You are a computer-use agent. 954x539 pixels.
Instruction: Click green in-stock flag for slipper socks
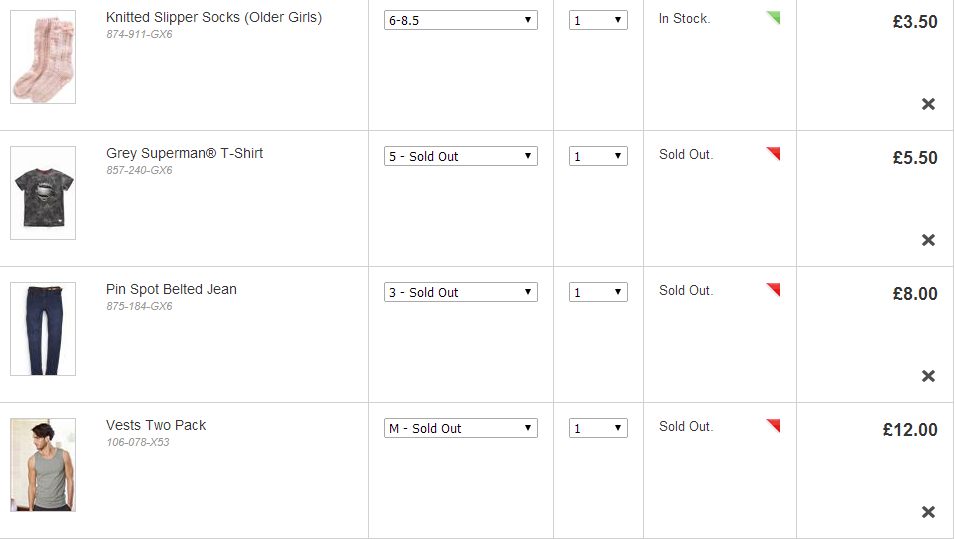click(773, 17)
